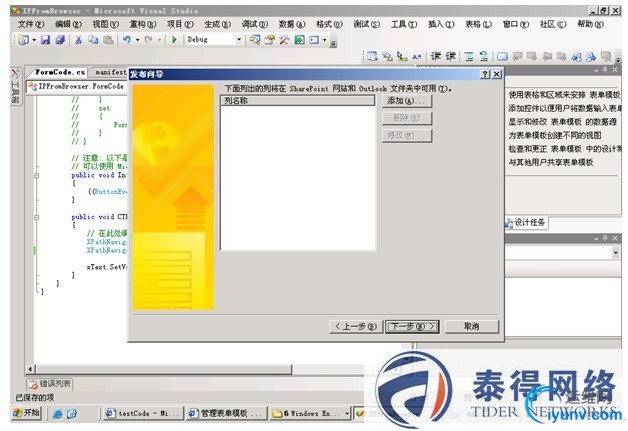
Task: Open the 错误列表 tab
Action: [50, 384]
